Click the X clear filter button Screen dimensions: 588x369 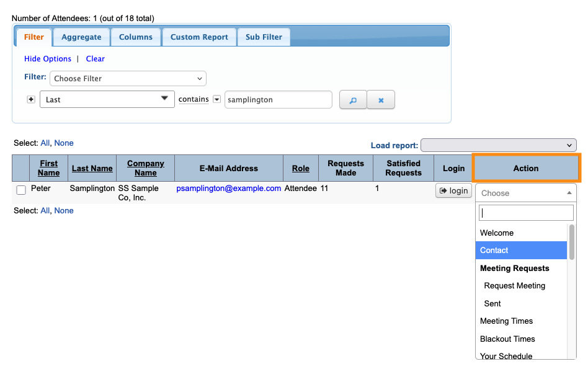click(x=381, y=100)
